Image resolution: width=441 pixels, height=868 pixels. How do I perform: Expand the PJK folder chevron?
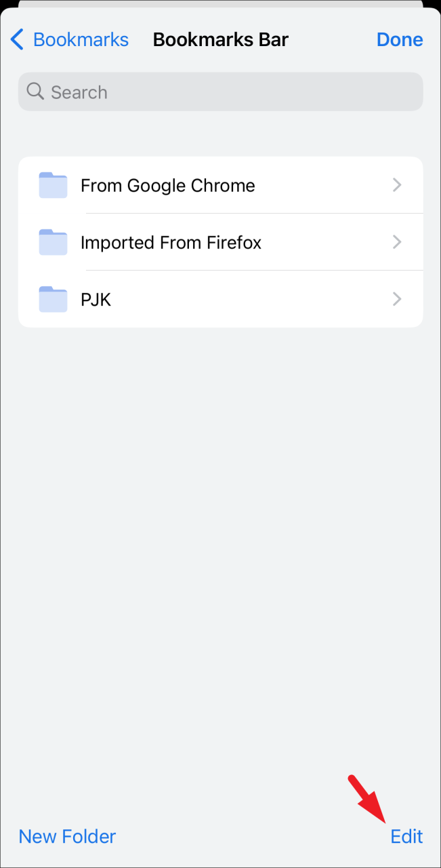coord(398,299)
